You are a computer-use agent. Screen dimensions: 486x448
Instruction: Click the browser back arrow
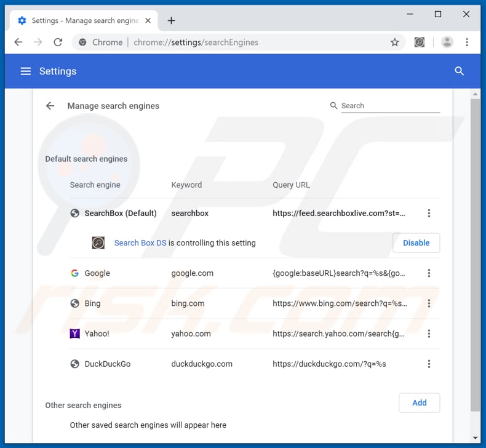click(x=18, y=42)
